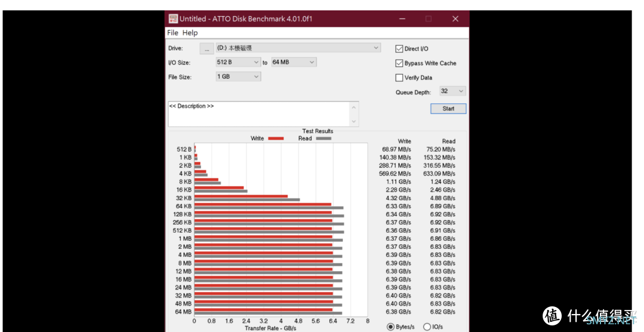Click the red Write bar for 32 KB
Image resolution: width=644 pixels, height=332 pixels.
click(241, 196)
